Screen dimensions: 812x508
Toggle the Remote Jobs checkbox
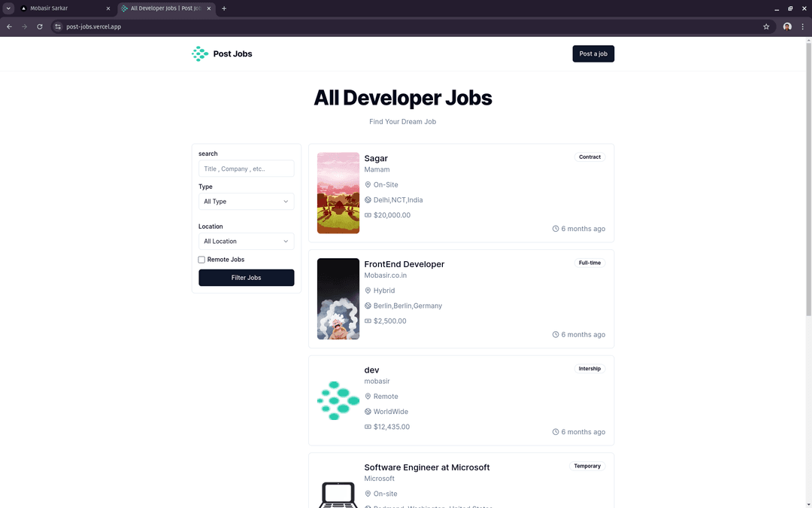click(x=201, y=260)
